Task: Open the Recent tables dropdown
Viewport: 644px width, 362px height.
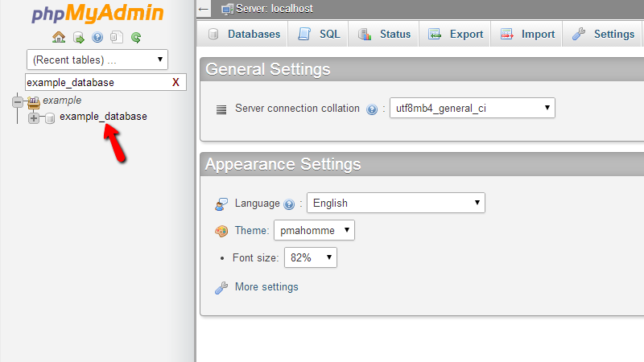Action: click(97, 60)
